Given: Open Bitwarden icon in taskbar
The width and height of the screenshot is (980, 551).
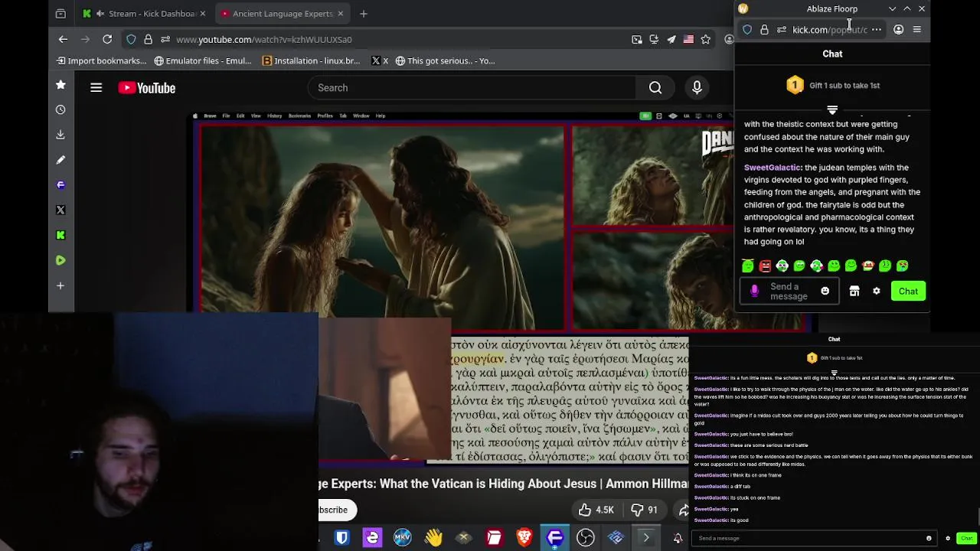Looking at the screenshot, I should pyautogui.click(x=342, y=538).
